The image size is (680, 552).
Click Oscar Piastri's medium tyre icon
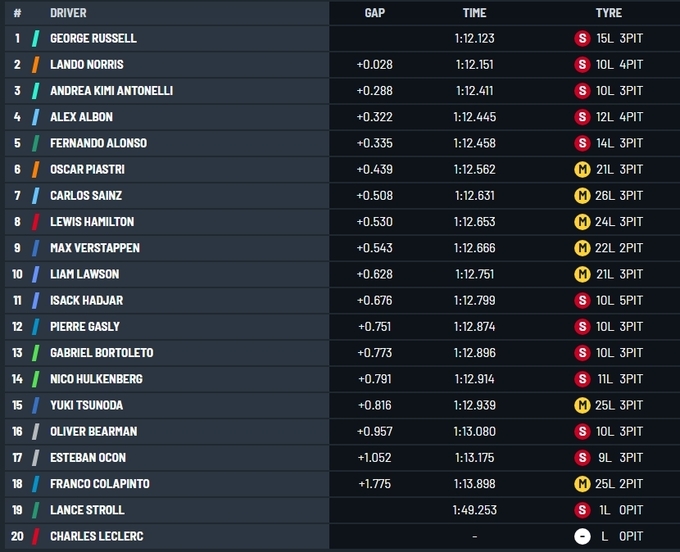pos(582,170)
